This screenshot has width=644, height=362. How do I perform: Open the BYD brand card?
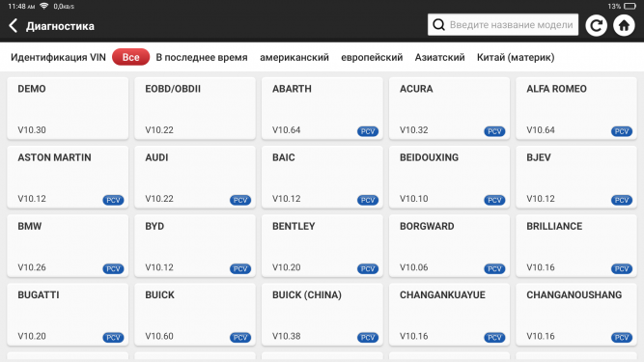(x=195, y=246)
